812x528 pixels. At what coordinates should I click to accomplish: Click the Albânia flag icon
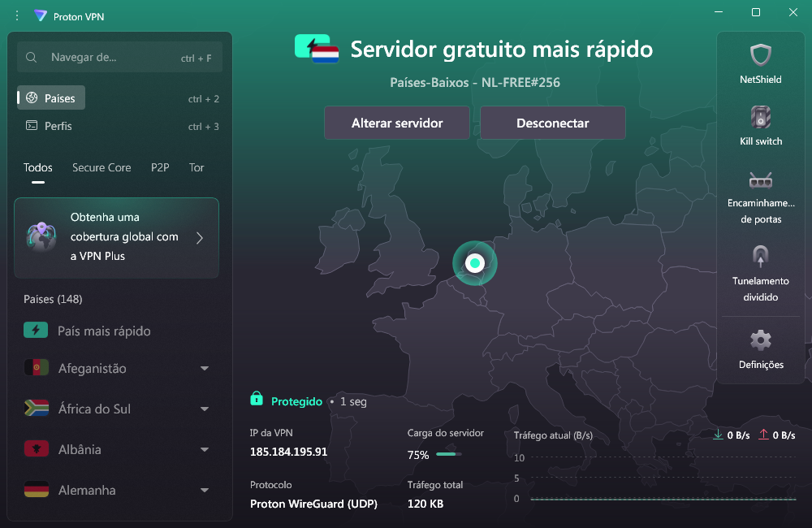(37, 448)
